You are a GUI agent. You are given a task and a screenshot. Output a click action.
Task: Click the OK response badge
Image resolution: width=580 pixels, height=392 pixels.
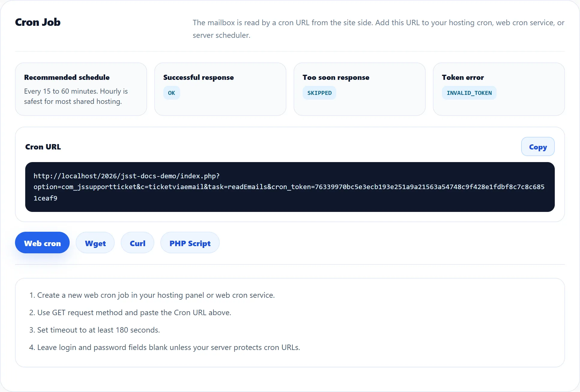171,93
